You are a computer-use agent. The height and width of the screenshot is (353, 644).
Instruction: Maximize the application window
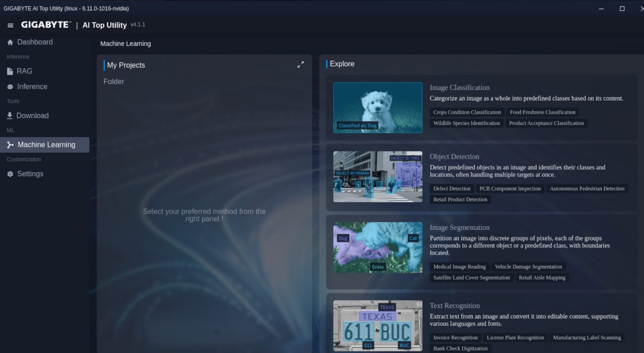622,8
